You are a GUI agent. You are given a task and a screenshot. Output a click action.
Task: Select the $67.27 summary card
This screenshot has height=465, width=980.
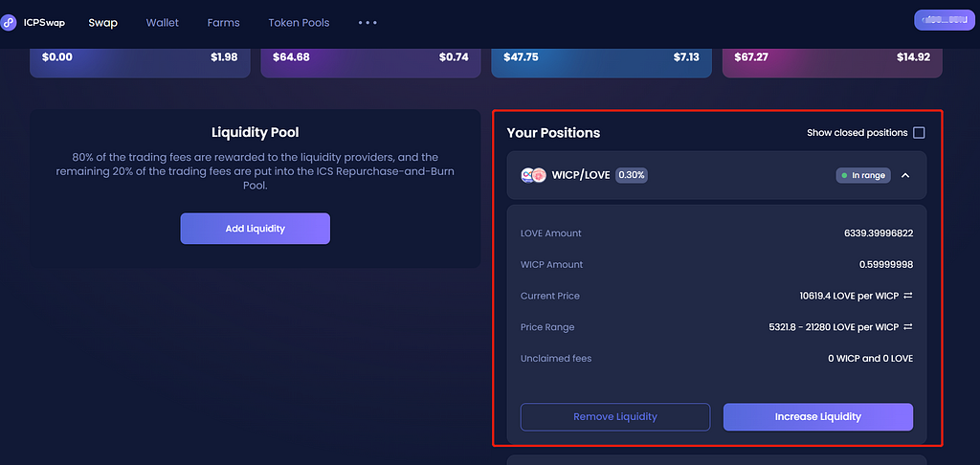tap(832, 63)
